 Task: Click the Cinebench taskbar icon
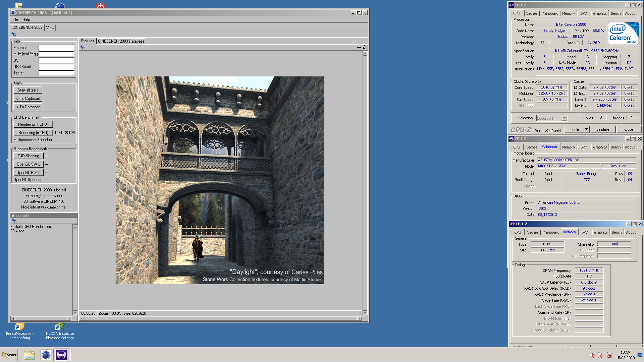pyautogui.click(x=46, y=355)
